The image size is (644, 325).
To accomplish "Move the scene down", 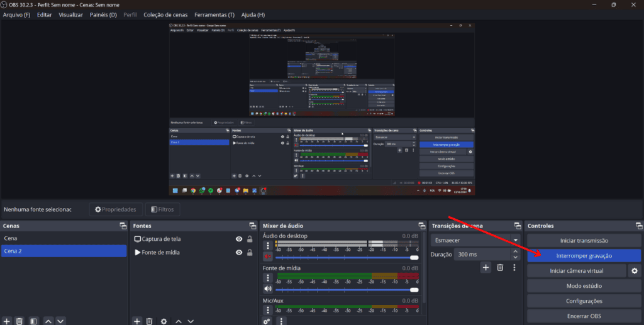I will [60, 321].
